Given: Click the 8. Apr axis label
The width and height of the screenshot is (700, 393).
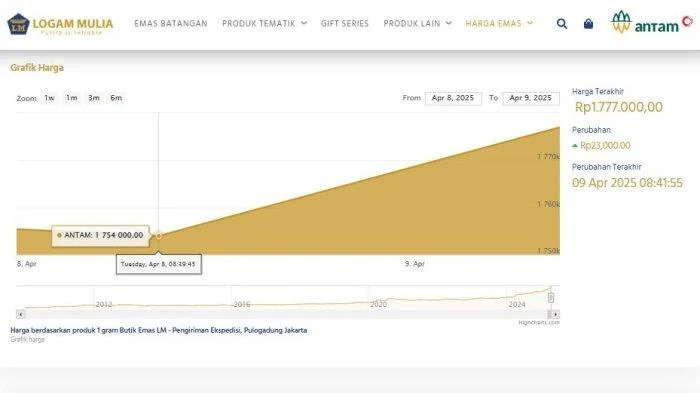Looking at the screenshot, I should click(x=27, y=264).
